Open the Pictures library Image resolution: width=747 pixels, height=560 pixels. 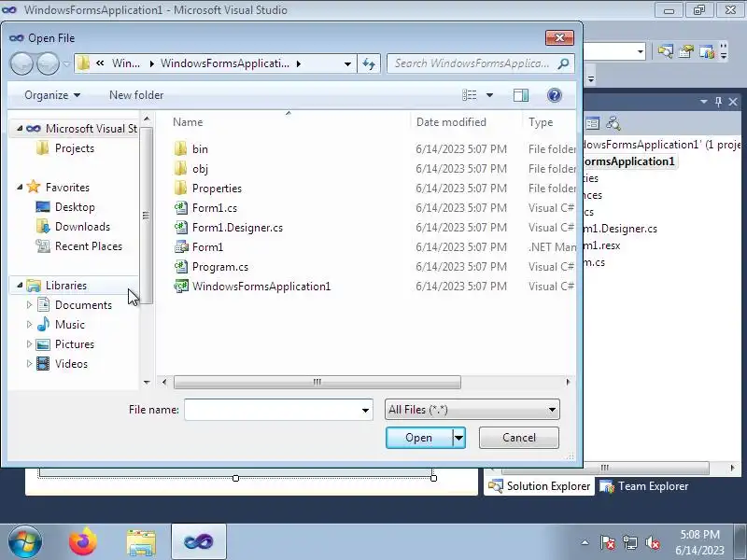(x=75, y=343)
